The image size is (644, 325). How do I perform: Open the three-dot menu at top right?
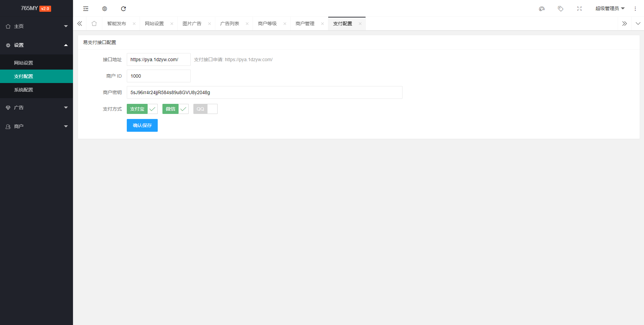(635, 8)
